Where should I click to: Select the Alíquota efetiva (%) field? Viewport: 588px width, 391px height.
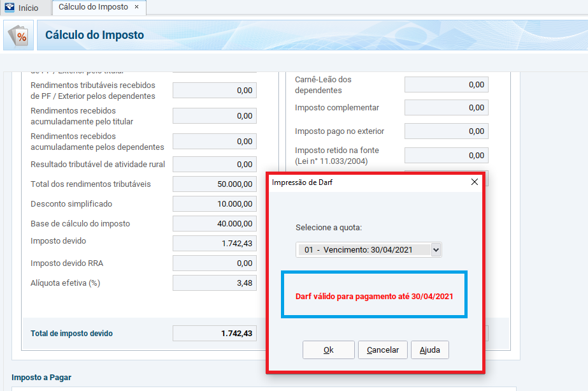(x=215, y=283)
